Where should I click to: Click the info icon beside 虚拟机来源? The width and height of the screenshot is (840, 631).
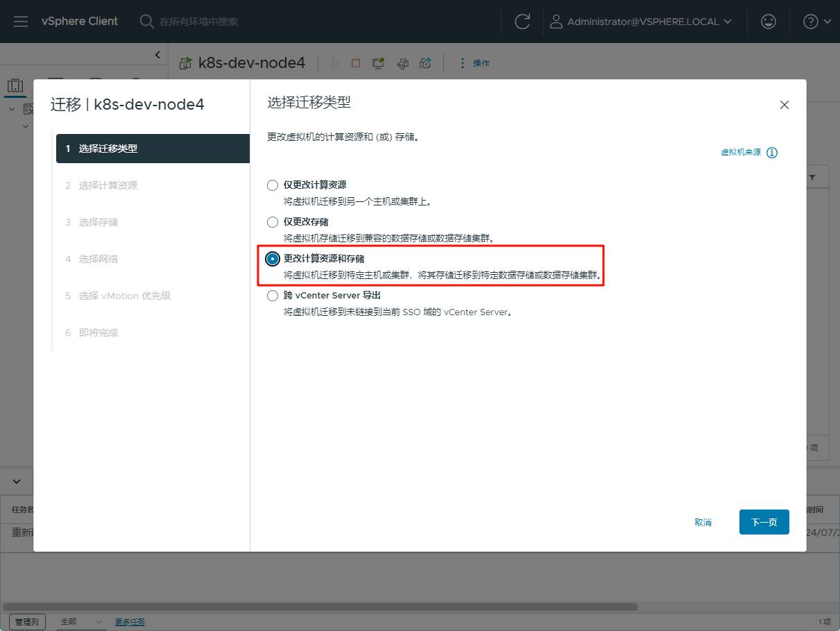click(x=772, y=153)
